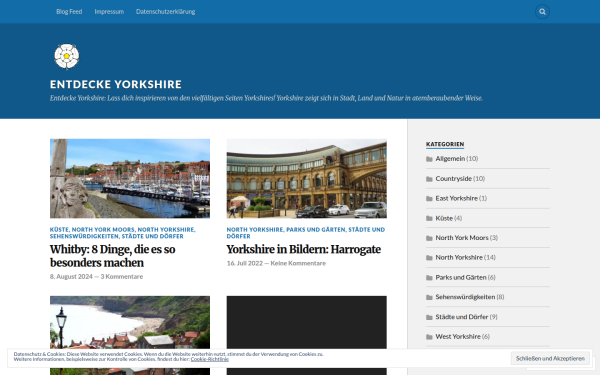Click folder icon next to the Küste sidebar category
Screen dimensions: 600x375
(x=429, y=218)
